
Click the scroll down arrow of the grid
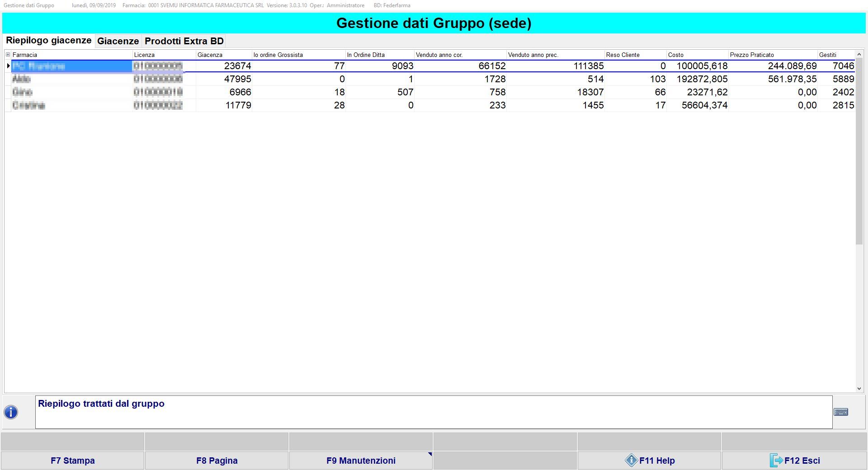point(859,388)
